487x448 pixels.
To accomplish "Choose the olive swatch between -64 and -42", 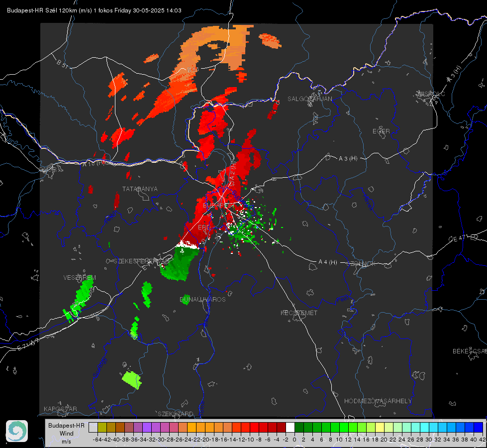I will 102,427.
